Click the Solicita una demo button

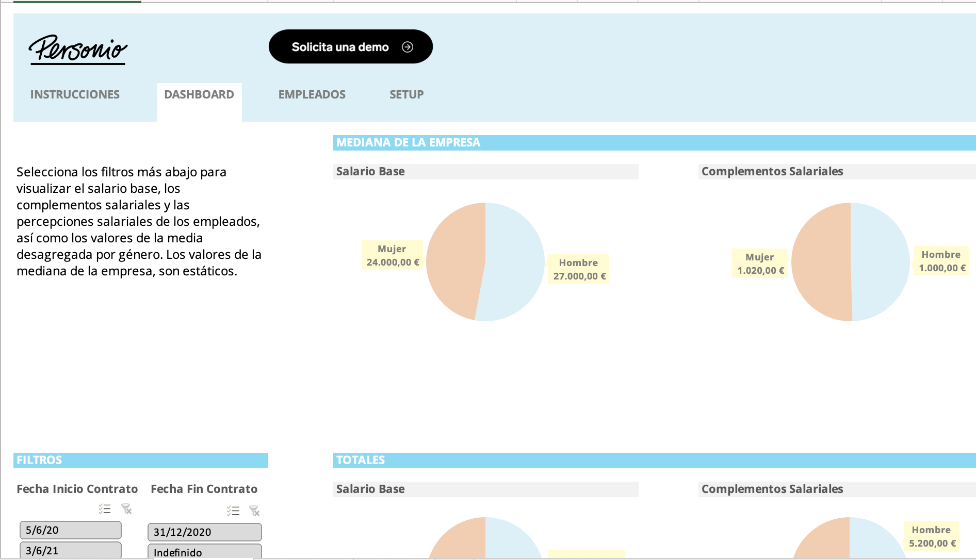tap(351, 46)
